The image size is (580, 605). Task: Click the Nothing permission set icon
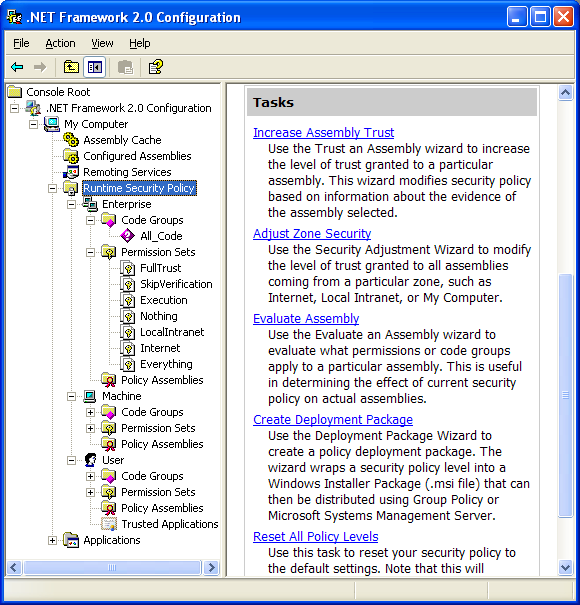tap(128, 316)
